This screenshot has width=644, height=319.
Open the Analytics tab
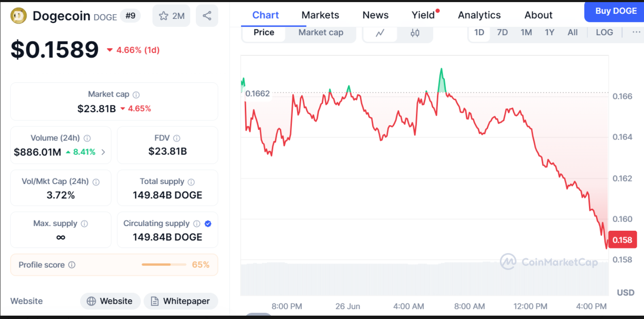(x=479, y=15)
